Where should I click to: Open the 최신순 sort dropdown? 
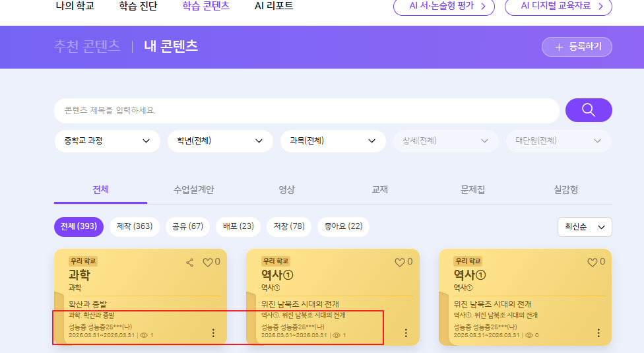[x=584, y=227]
